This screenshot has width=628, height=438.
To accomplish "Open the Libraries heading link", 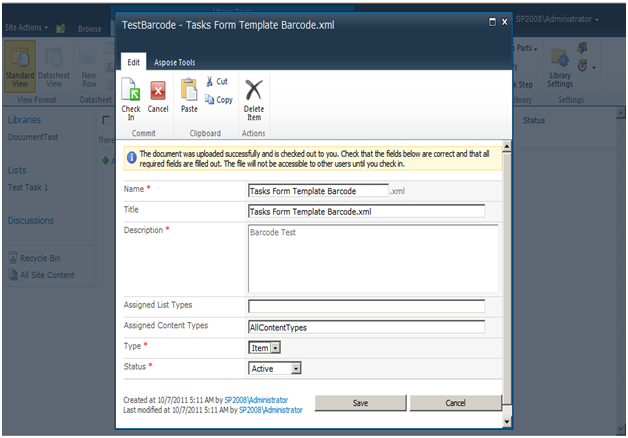I will click(x=24, y=120).
